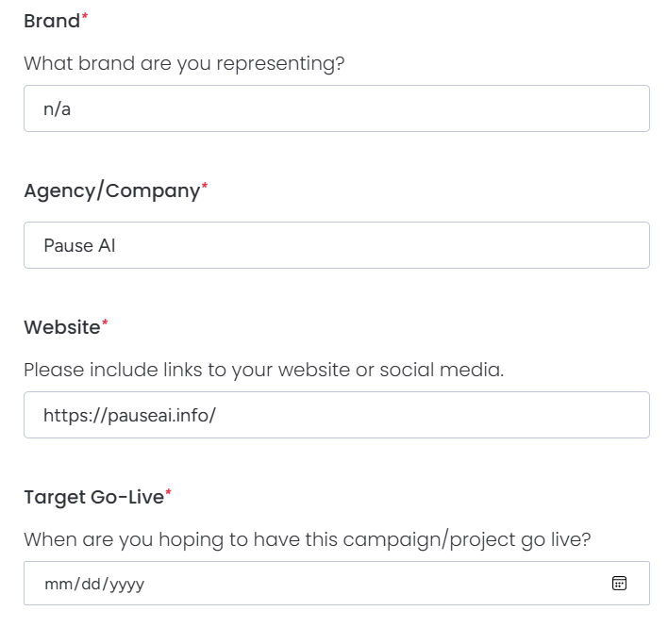Click the red asterisk after Website
The width and height of the screenshot is (668, 644).
pyautogui.click(x=105, y=324)
